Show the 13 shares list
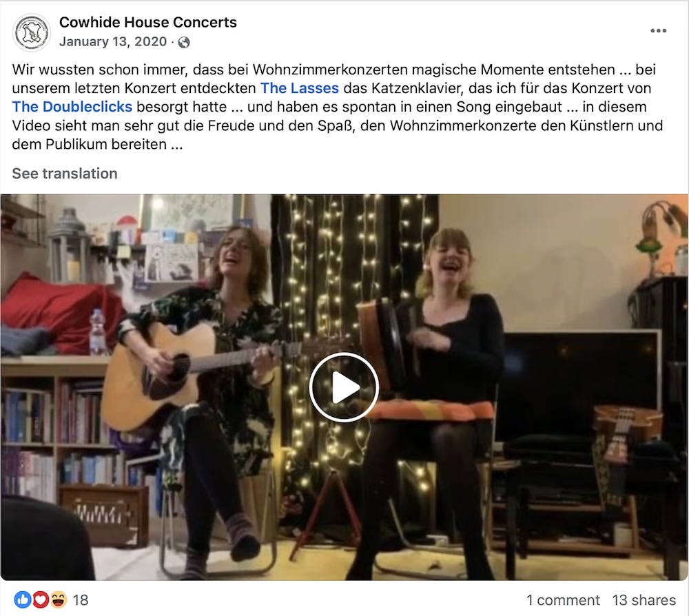The width and height of the screenshot is (689, 616). coord(644,599)
